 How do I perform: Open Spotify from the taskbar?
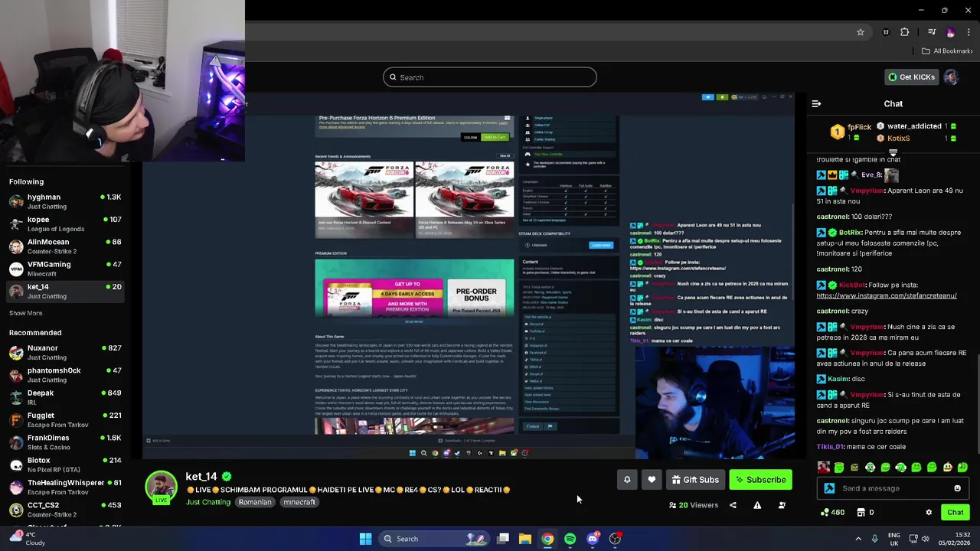(x=570, y=539)
